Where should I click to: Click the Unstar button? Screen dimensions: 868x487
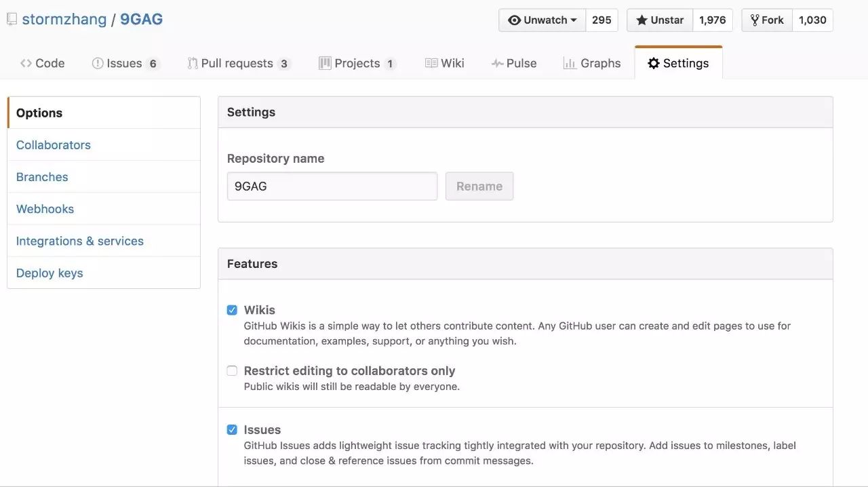(x=660, y=20)
